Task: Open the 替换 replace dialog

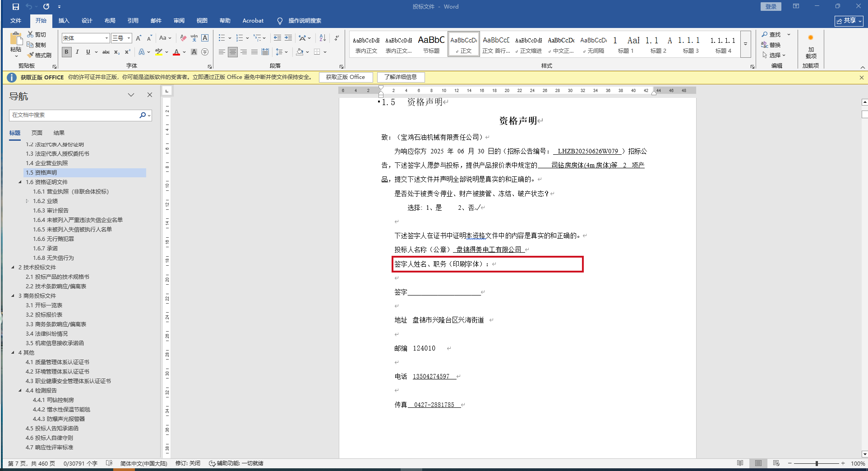Action: coord(771,45)
